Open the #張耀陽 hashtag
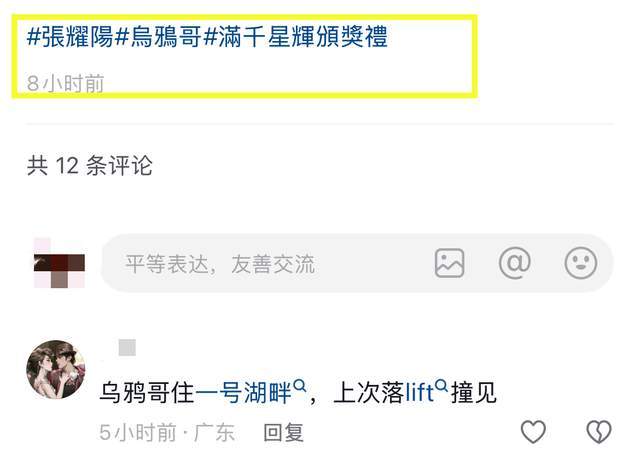 pos(70,36)
